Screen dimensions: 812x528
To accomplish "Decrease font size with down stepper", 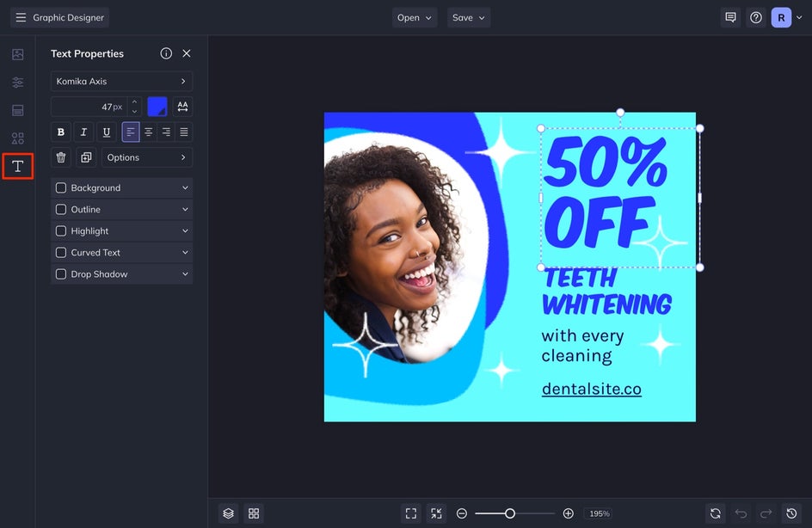I will point(135,111).
